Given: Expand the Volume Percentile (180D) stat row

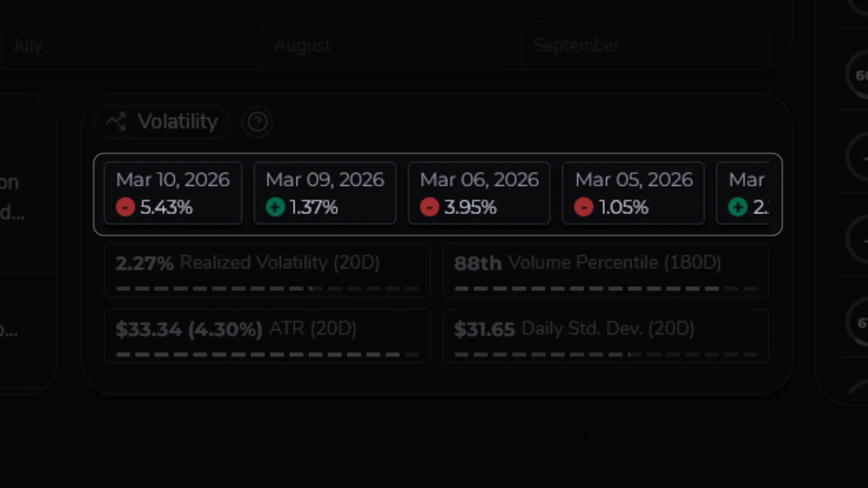Looking at the screenshot, I should coord(606,270).
